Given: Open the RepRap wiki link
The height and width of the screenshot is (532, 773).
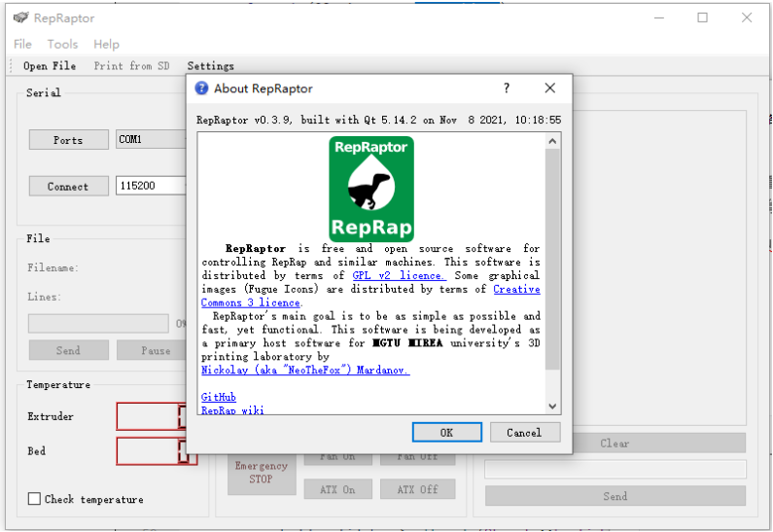Looking at the screenshot, I should (232, 409).
